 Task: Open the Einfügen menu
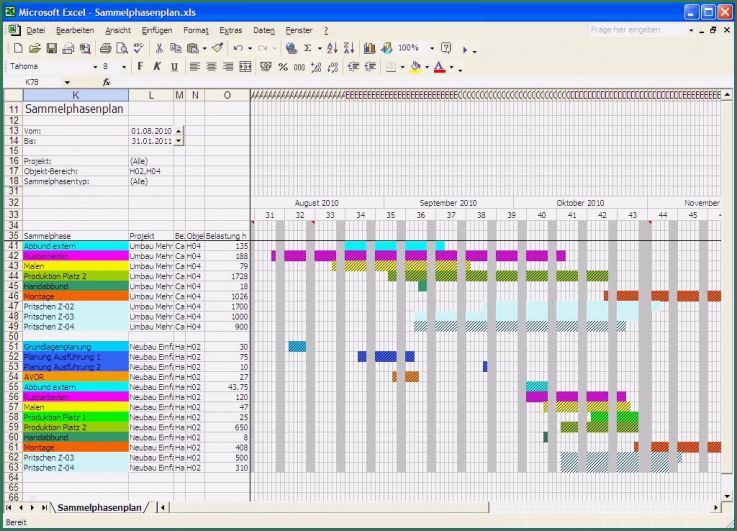[156, 31]
